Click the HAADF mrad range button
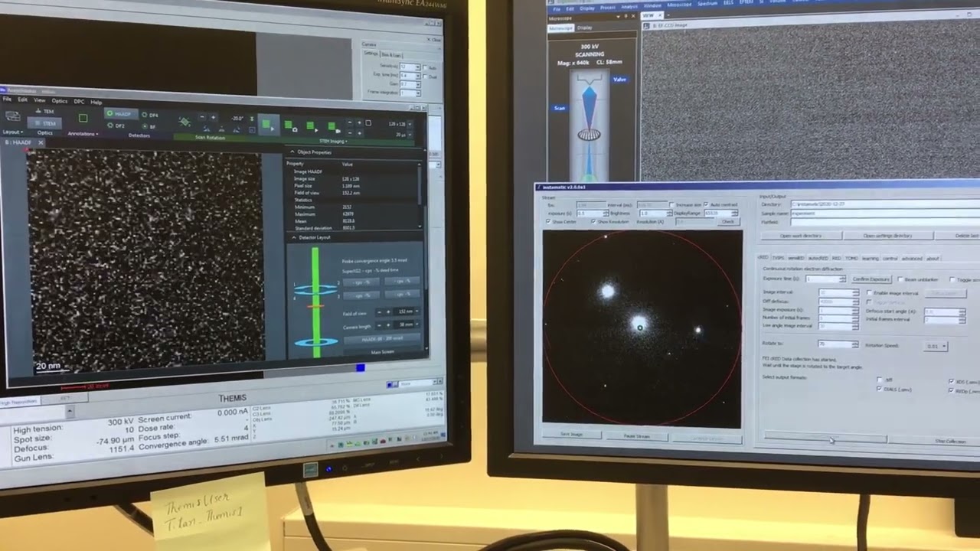980x551 pixels. (381, 339)
